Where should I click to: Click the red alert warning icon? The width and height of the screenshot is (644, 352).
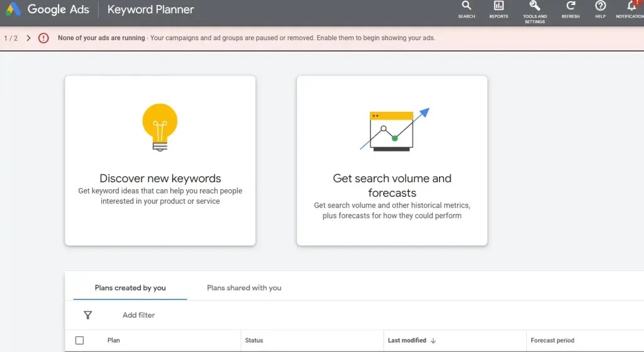pyautogui.click(x=43, y=38)
